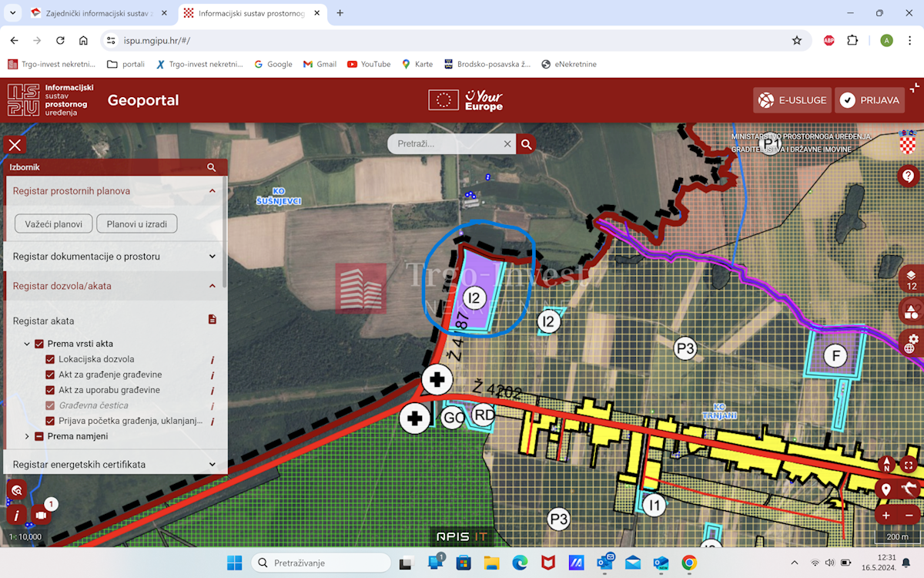Viewport: 924px width, 578px height.
Task: Click the location pin icon
Action: click(886, 489)
